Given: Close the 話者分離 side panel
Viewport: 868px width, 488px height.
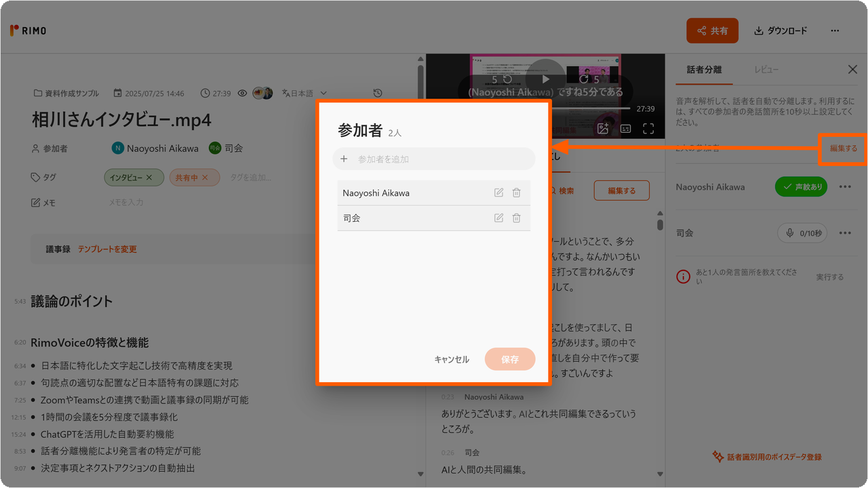Looking at the screenshot, I should click(x=853, y=69).
